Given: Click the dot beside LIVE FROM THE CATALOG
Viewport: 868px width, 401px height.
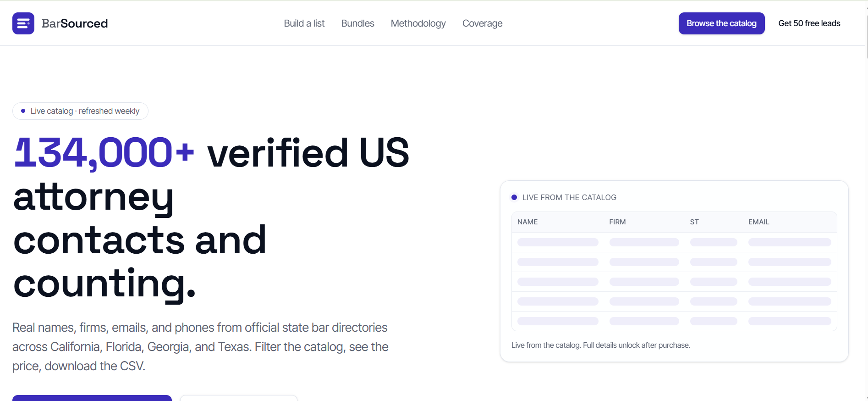Looking at the screenshot, I should pyautogui.click(x=514, y=197).
